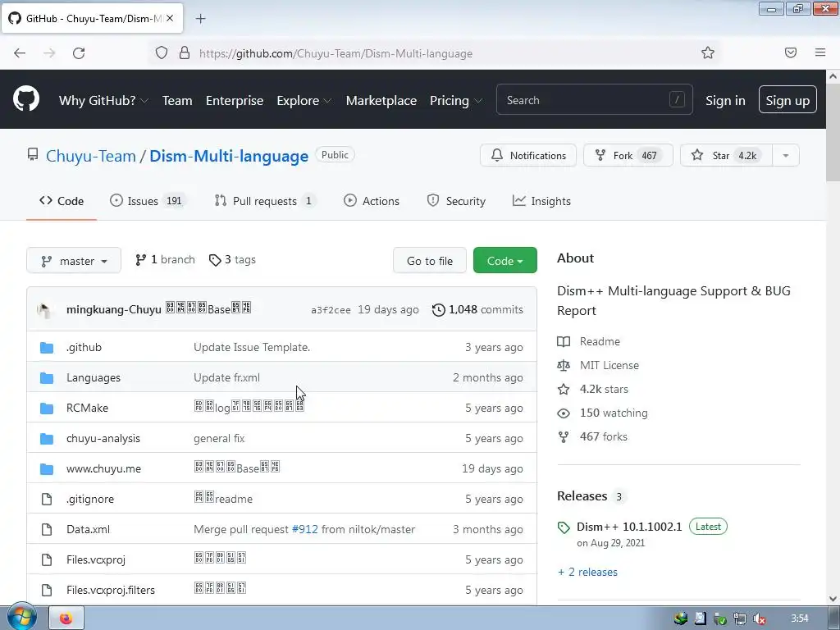
Task: Open the GitHub home logo
Action: pos(25,99)
